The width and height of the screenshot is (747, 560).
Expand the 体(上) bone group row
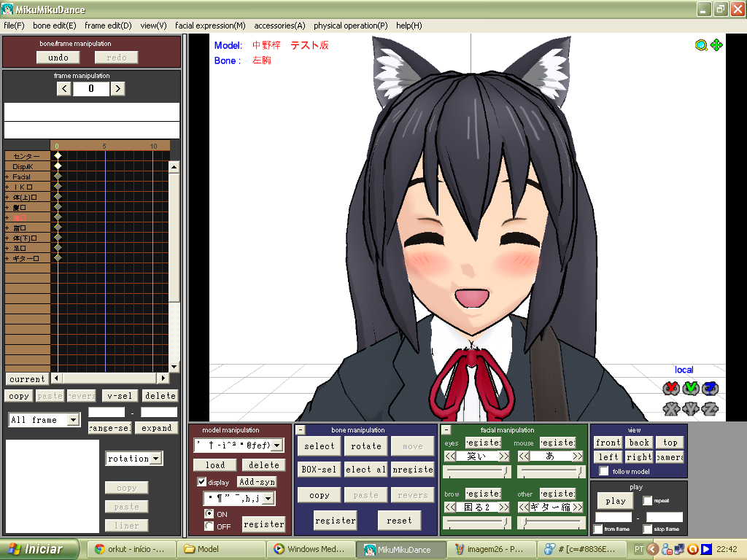tap(7, 197)
